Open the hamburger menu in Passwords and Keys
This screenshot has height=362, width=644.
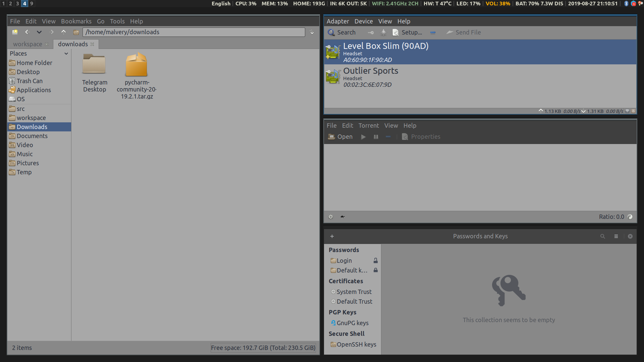point(616,236)
